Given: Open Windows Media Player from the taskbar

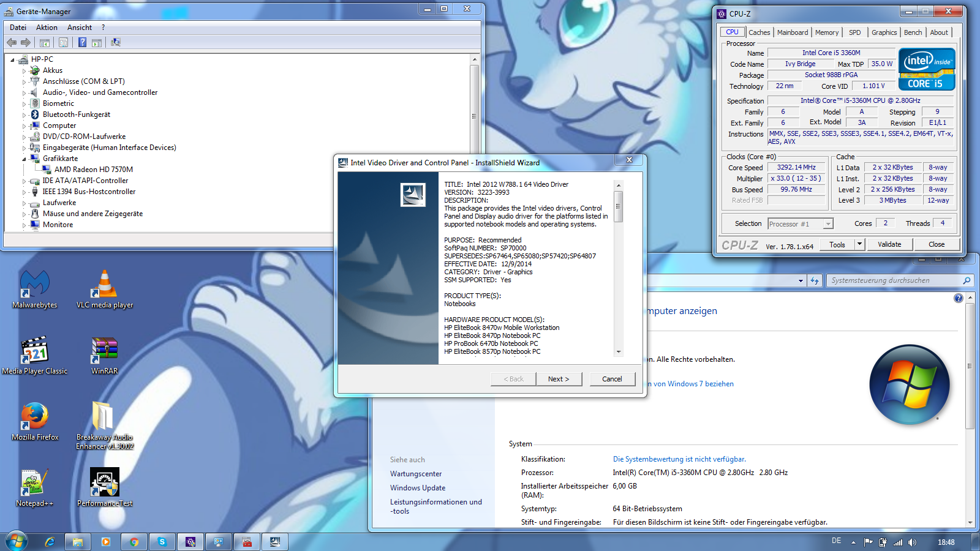Looking at the screenshot, I should click(x=106, y=542).
